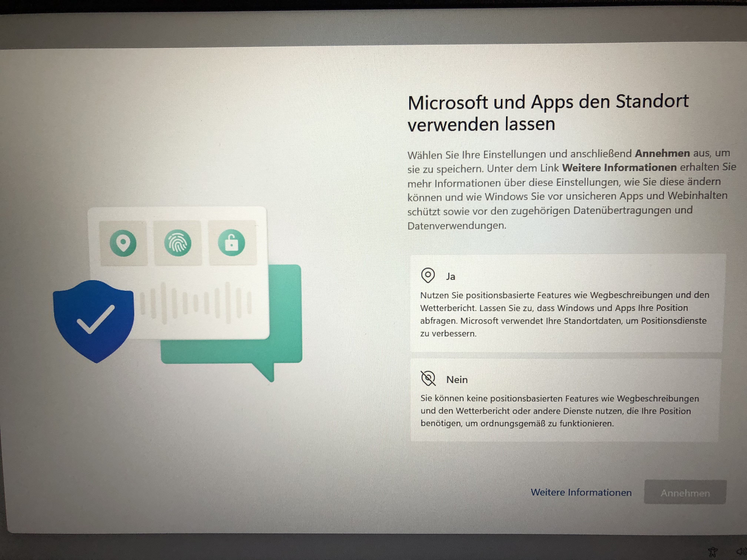Click the Nein description about keine positionsbasierten Features

click(x=559, y=411)
